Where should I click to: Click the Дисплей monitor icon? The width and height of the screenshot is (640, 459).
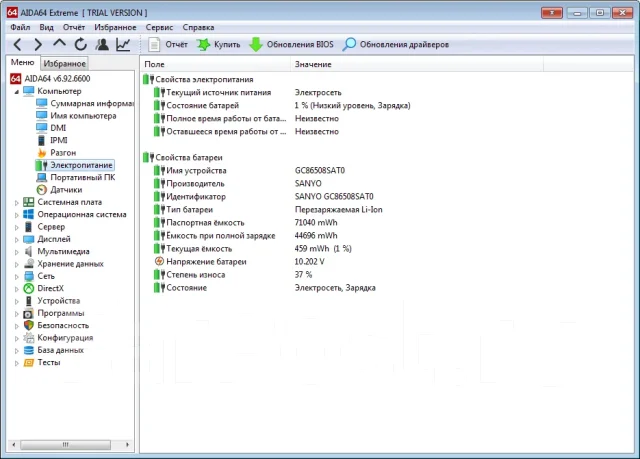29,239
